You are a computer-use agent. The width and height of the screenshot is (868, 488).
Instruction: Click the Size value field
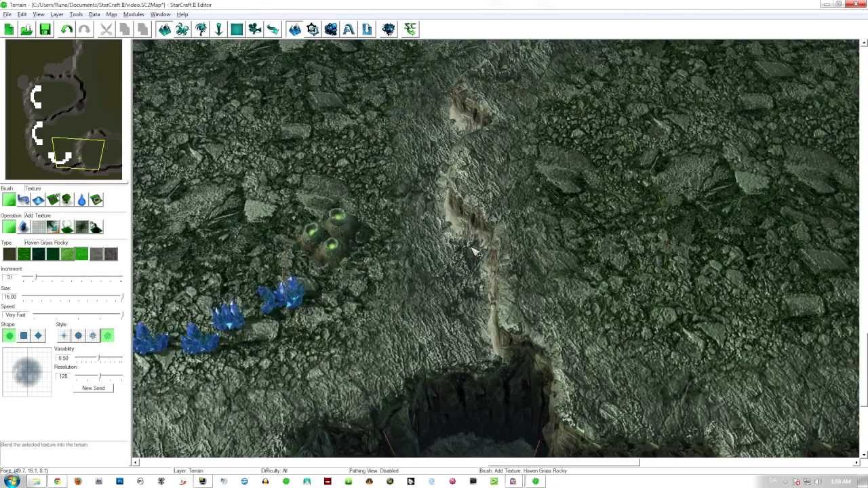coord(10,296)
